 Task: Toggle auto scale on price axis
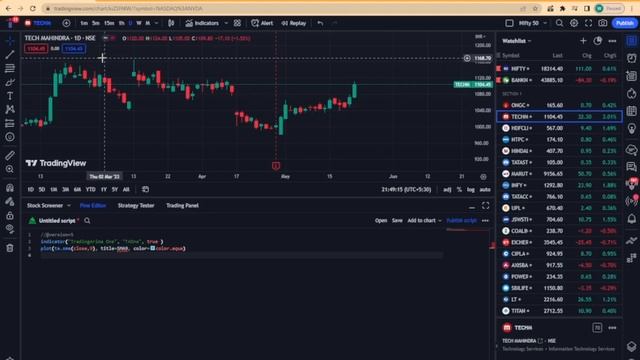(485, 190)
